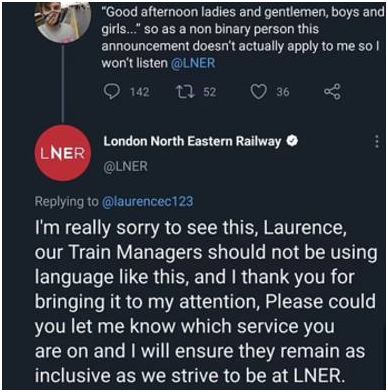Click the @LNER handle under account name
The width and height of the screenshot is (388, 392).
click(126, 166)
